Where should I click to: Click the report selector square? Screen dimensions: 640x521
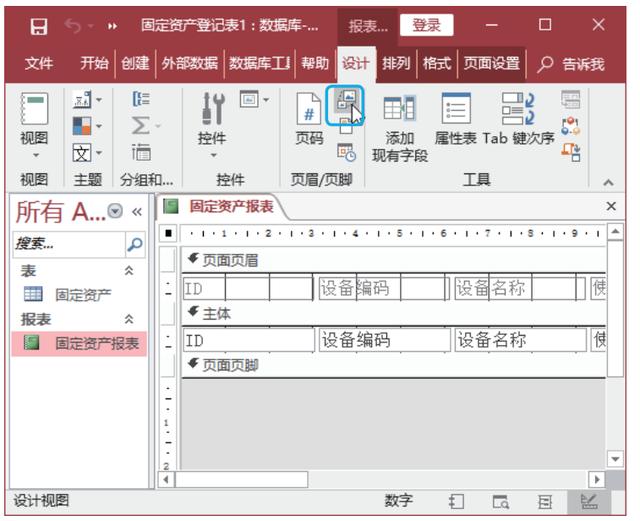168,234
